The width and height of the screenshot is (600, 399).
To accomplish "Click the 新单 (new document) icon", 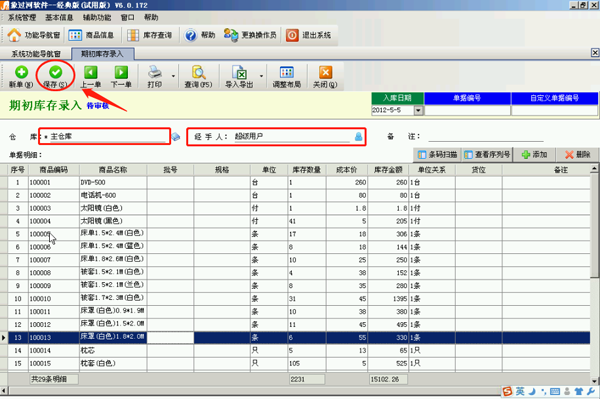I will [21, 72].
